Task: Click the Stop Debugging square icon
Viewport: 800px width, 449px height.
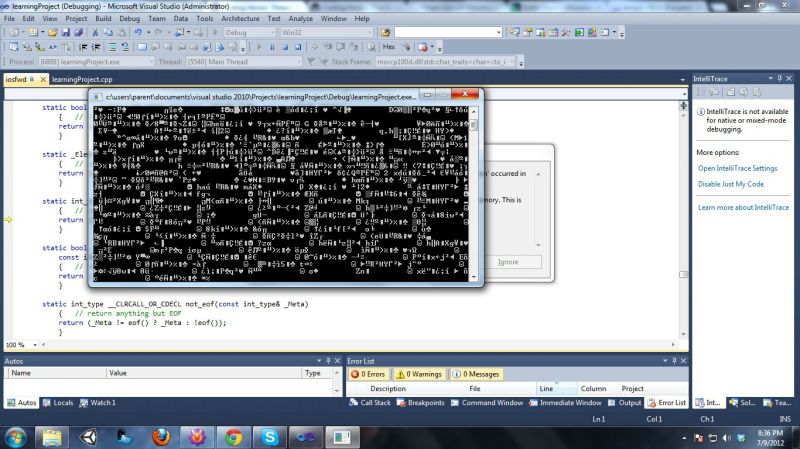Action: 285,47
